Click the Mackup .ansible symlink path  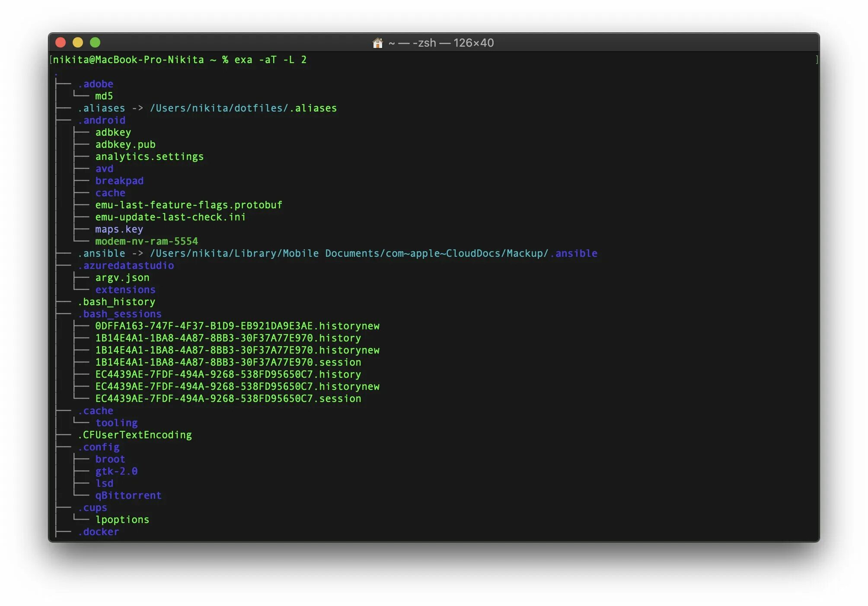(x=373, y=253)
